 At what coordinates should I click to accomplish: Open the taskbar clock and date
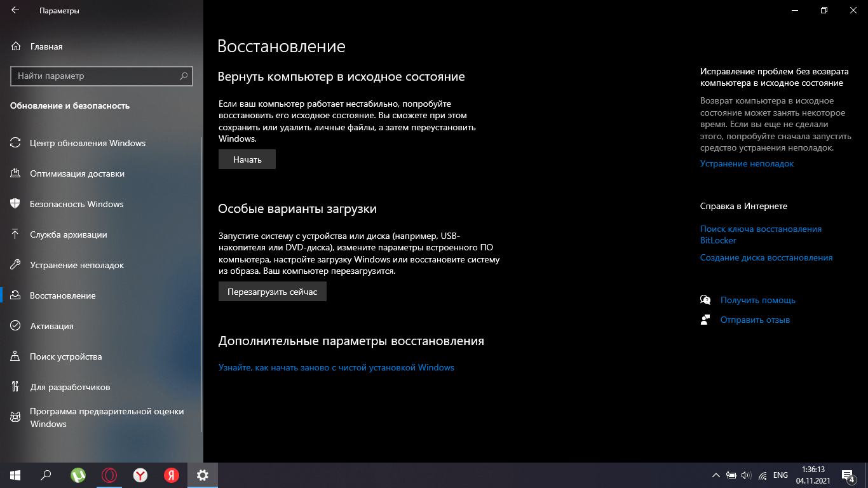(x=813, y=475)
